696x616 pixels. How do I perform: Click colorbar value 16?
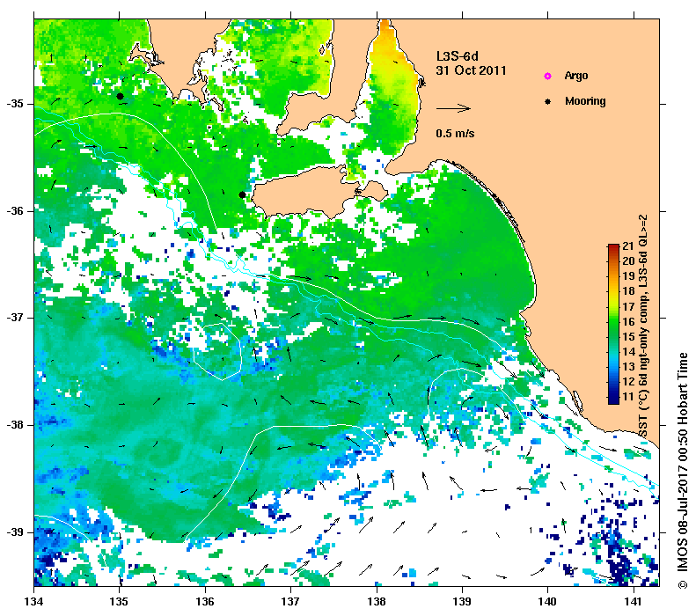click(x=628, y=321)
